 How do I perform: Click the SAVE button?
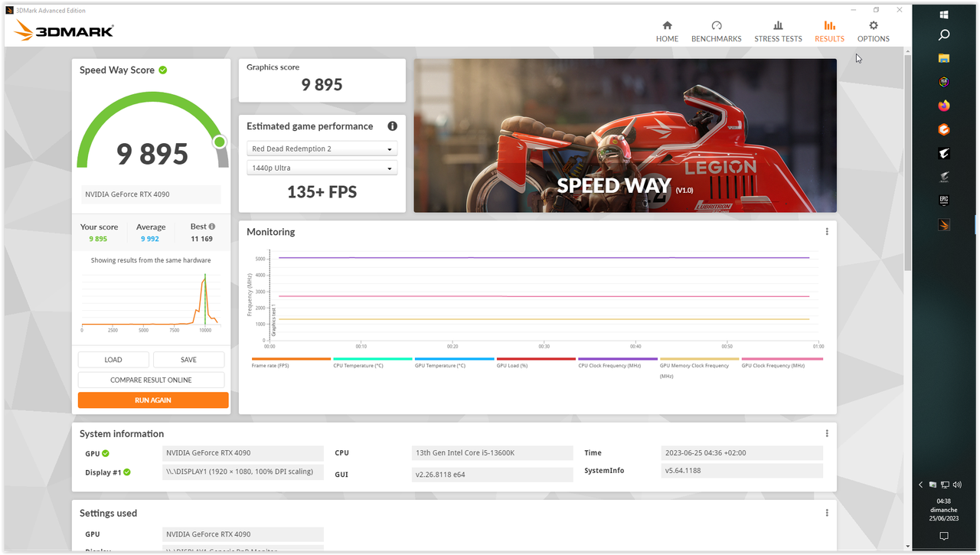188,360
